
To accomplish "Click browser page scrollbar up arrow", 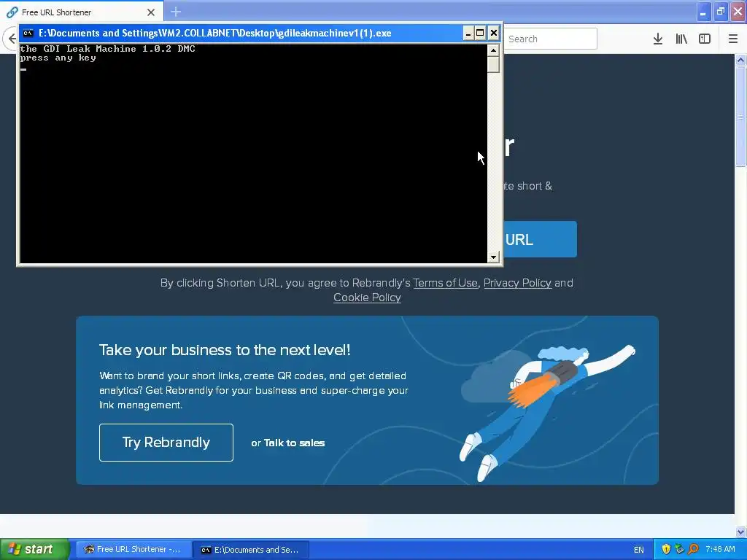I will click(x=740, y=60).
